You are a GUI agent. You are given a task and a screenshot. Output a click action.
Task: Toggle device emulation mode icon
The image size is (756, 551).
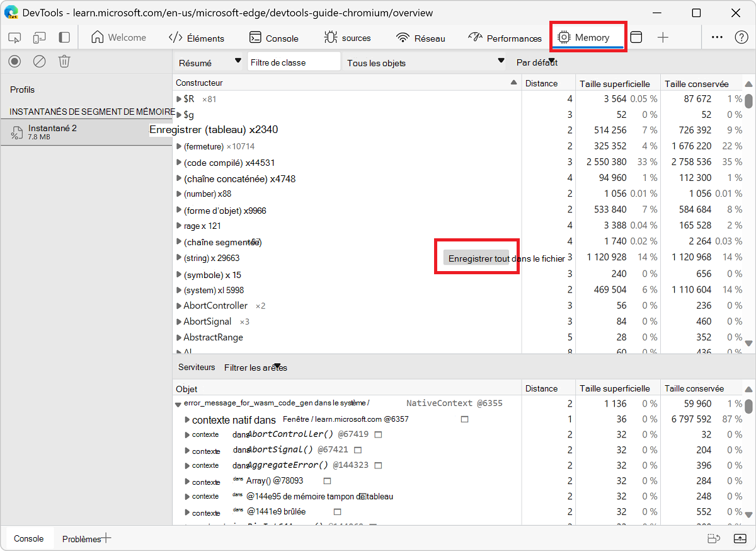coord(39,38)
